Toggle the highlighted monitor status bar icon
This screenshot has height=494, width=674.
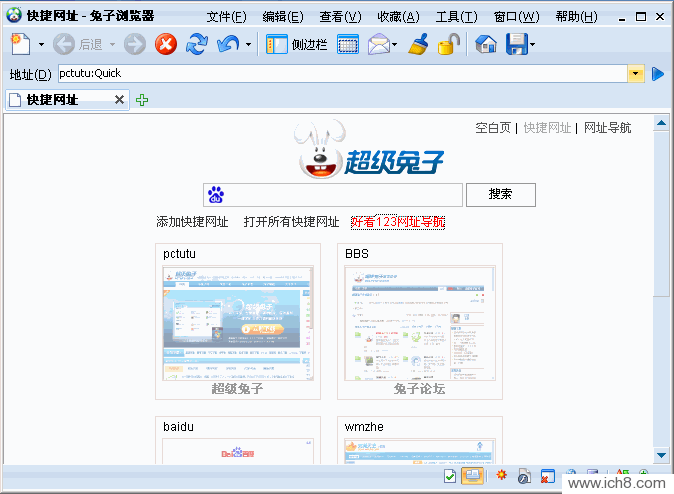pos(472,476)
